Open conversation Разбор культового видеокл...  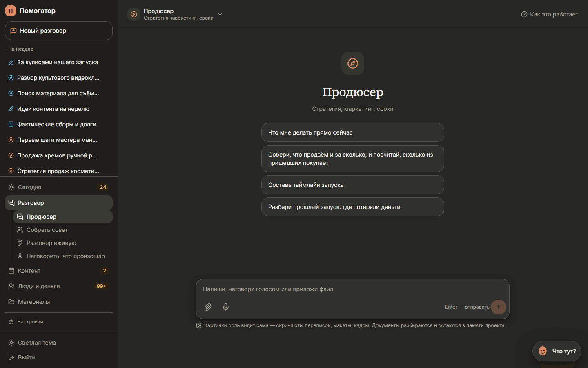point(59,78)
